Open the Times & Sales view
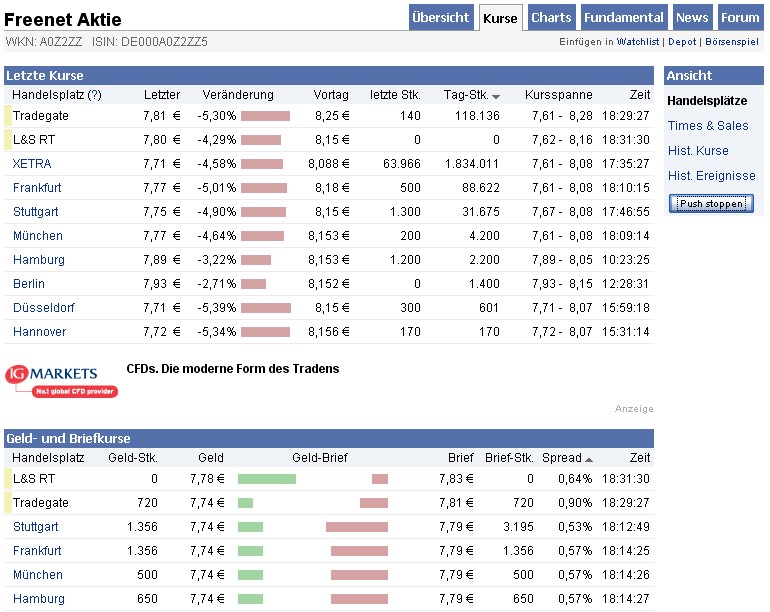 click(x=708, y=126)
